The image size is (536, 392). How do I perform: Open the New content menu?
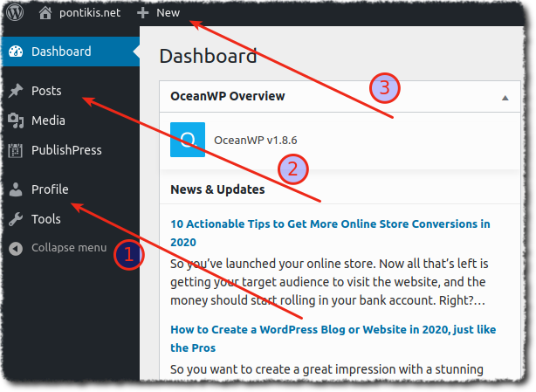tap(168, 13)
